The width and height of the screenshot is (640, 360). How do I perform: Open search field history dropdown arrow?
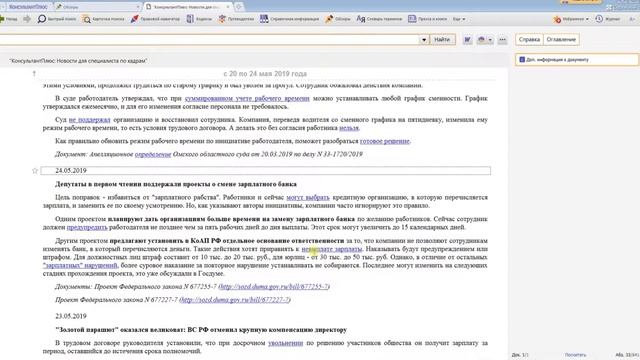point(424,40)
